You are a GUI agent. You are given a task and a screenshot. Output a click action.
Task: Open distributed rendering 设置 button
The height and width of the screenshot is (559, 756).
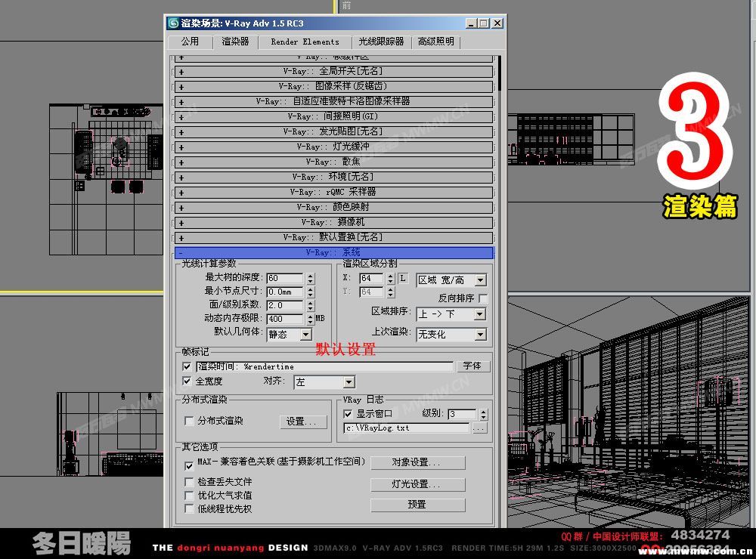303,422
